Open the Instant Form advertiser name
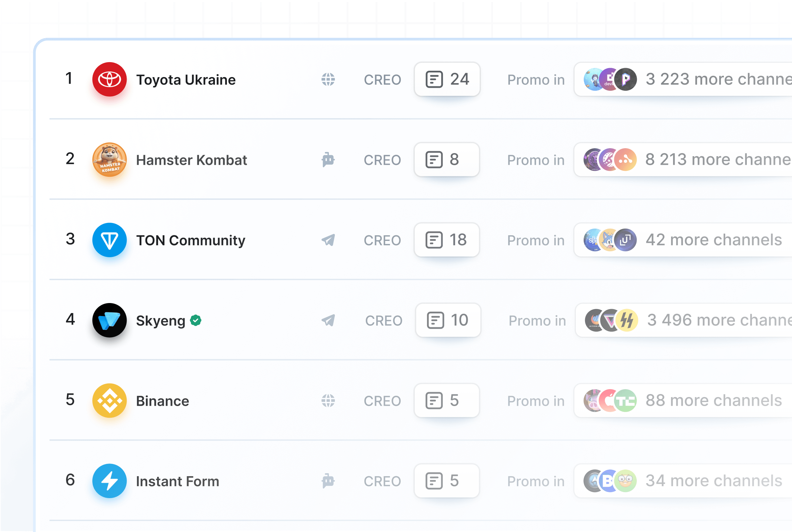 coord(177,481)
